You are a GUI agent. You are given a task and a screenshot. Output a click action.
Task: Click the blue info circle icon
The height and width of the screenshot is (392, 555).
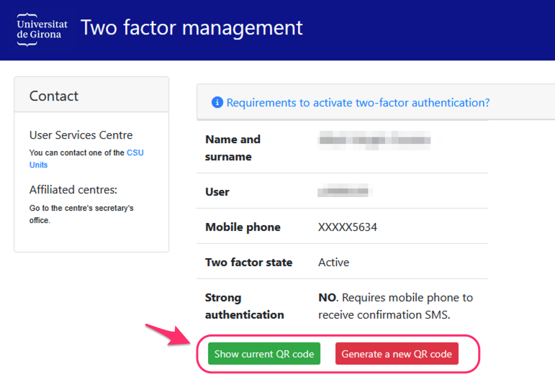coord(217,103)
